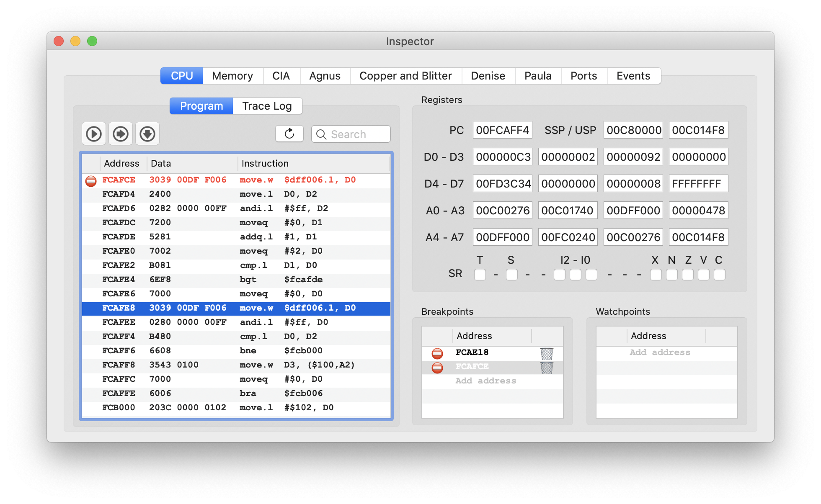Select the highlighted FCAFE8 instruction row
Screen dimensions: 821x504
click(236, 309)
